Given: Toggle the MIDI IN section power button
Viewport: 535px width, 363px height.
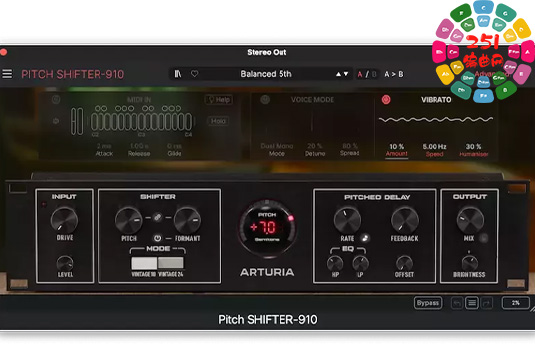Looking at the screenshot, I should coord(56,100).
